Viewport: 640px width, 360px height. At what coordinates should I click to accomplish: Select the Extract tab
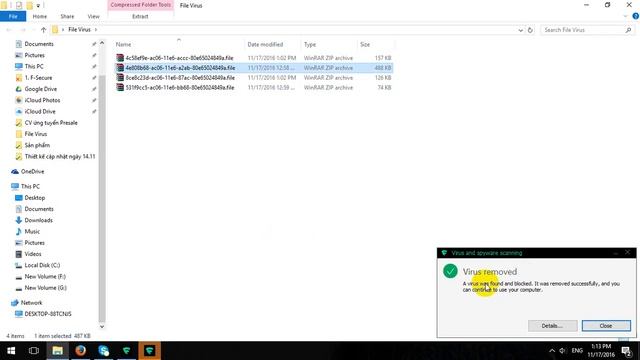140,16
